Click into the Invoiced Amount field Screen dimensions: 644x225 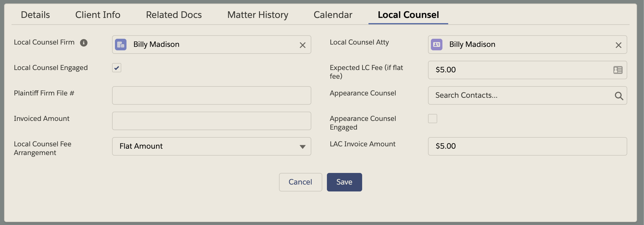[x=211, y=121]
